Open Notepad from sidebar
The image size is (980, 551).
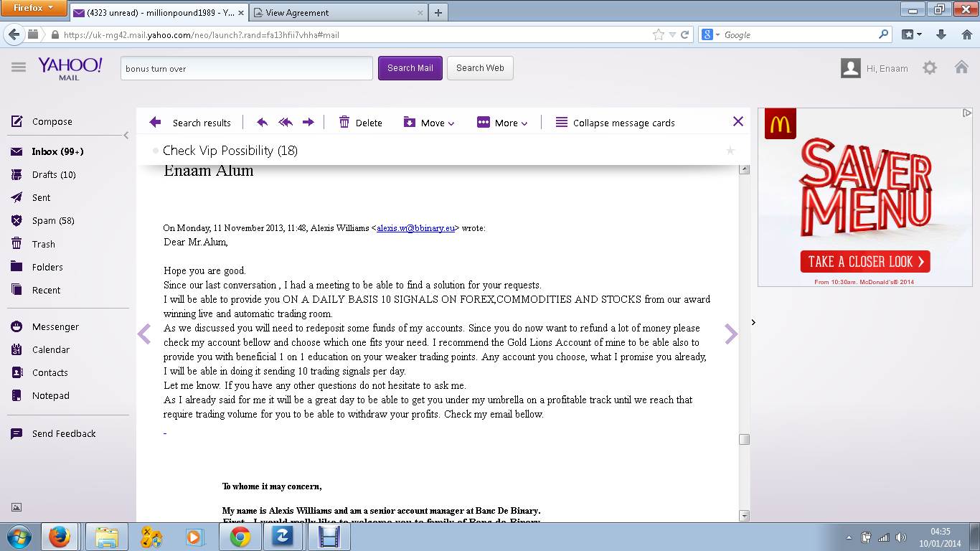[x=40, y=395]
